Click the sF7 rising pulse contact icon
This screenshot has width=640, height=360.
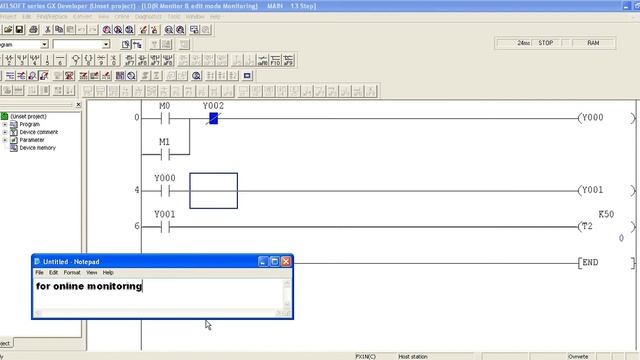[x=129, y=60]
